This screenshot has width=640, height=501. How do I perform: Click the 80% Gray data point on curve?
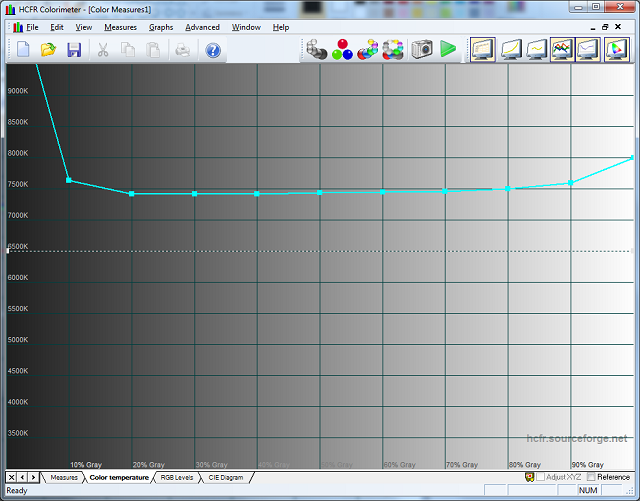coord(508,189)
